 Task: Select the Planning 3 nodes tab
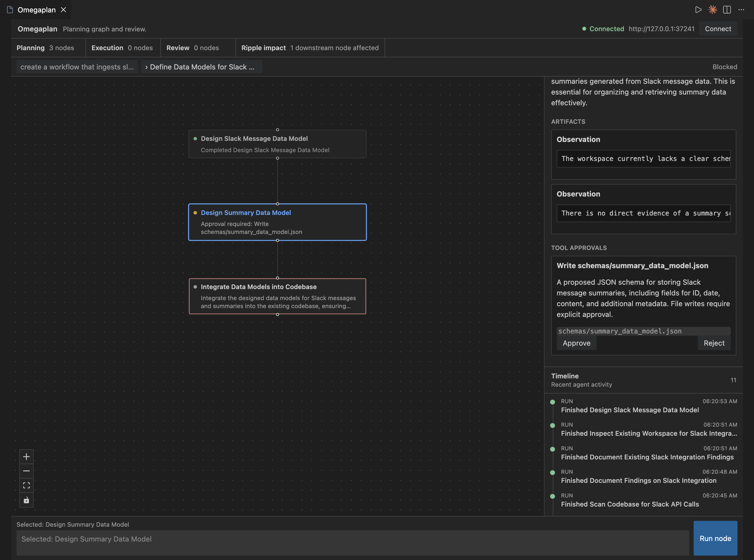coord(45,48)
